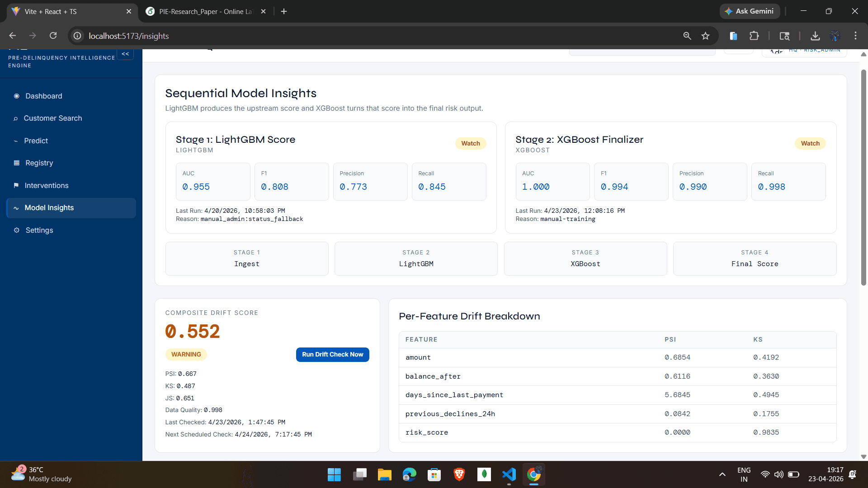
Task: Click the page vertical scrollbar thumb
Action: coord(863,177)
